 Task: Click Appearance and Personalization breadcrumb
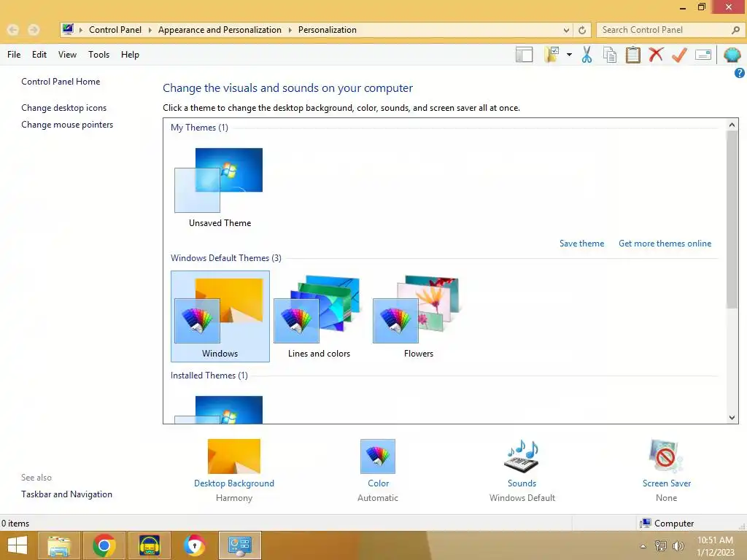pyautogui.click(x=220, y=30)
